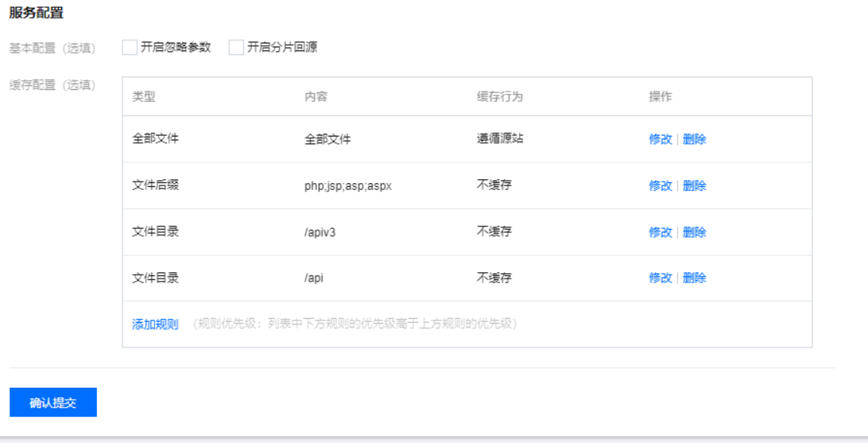Select the 类型 column header
This screenshot has height=443, width=868.
point(143,96)
